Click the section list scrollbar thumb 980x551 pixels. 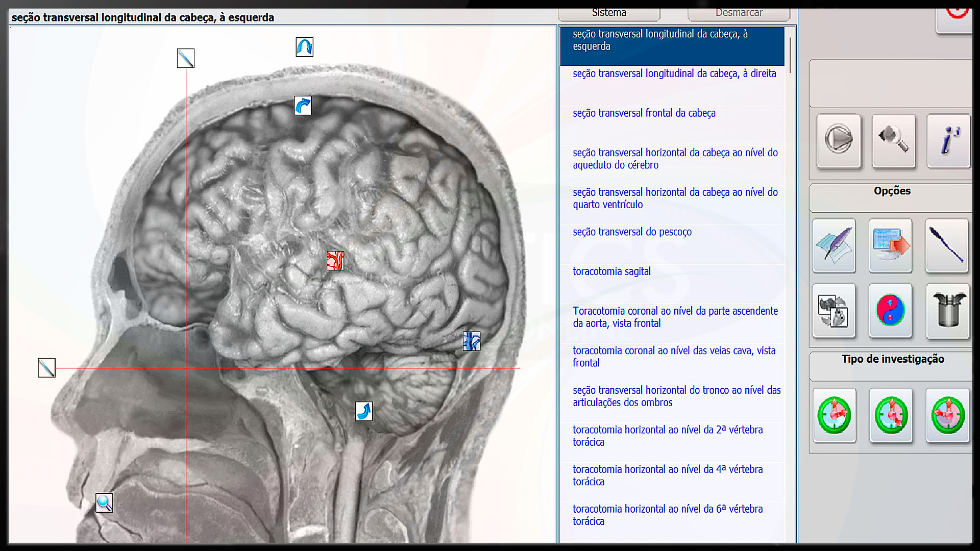click(x=790, y=55)
